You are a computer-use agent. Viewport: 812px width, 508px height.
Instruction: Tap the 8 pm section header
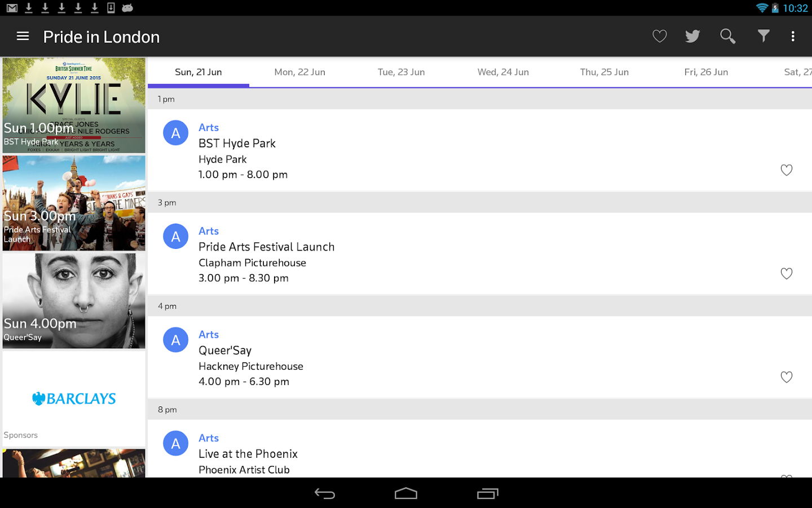480,409
